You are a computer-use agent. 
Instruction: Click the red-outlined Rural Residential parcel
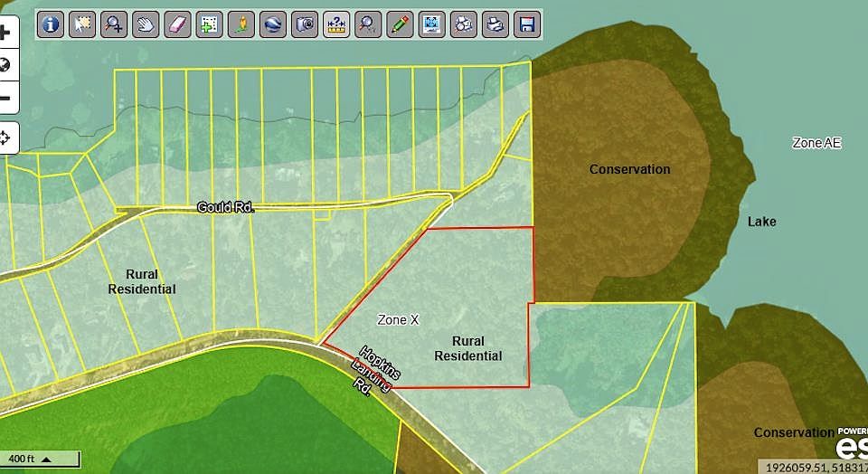pyautogui.click(x=452, y=308)
